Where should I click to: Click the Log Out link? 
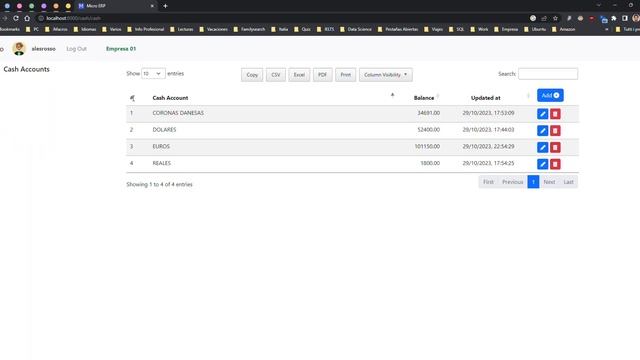click(x=76, y=49)
